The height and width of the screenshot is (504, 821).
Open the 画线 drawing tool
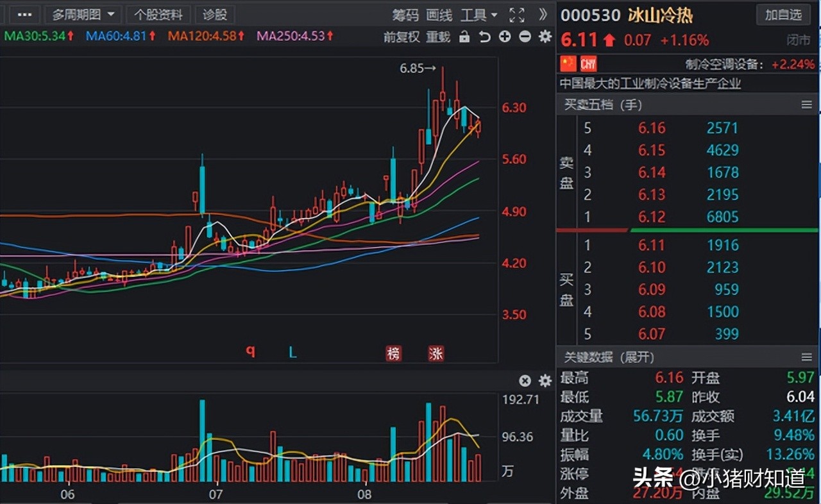[438, 15]
